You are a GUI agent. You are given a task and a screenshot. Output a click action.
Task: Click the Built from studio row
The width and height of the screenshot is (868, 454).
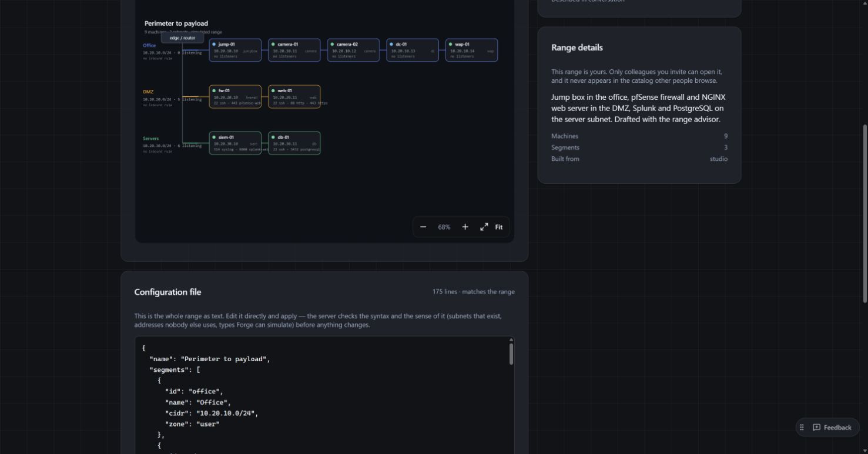[639, 159]
